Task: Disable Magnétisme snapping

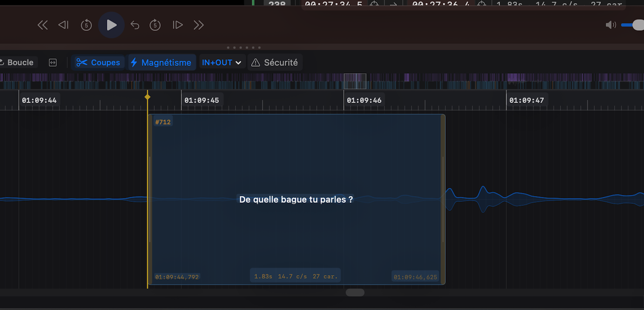Action: pyautogui.click(x=161, y=62)
